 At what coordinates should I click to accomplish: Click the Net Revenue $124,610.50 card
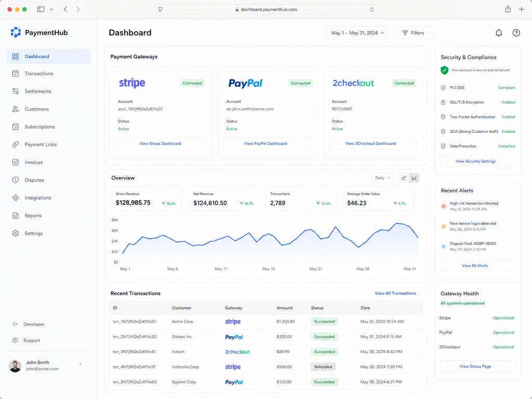(223, 198)
